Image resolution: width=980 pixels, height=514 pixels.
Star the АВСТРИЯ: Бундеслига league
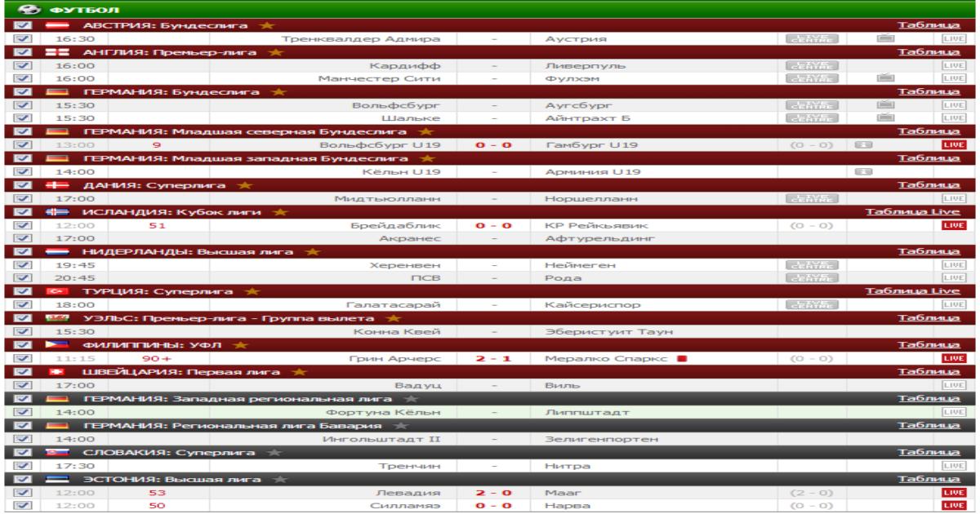pyautogui.click(x=266, y=26)
